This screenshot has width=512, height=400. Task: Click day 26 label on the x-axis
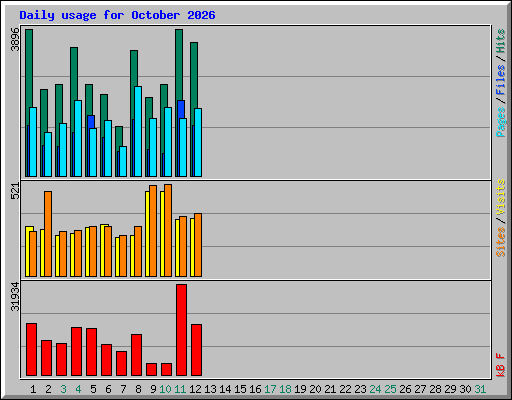point(405,389)
